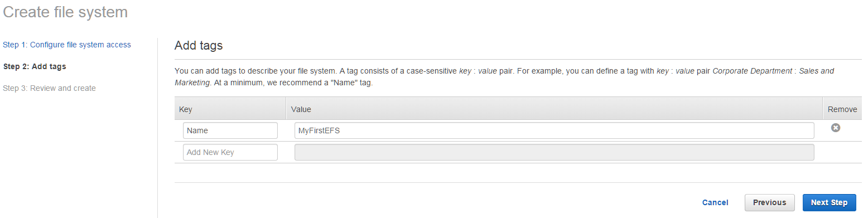
Task: Remove the Name tag with the X icon
Action: [835, 128]
